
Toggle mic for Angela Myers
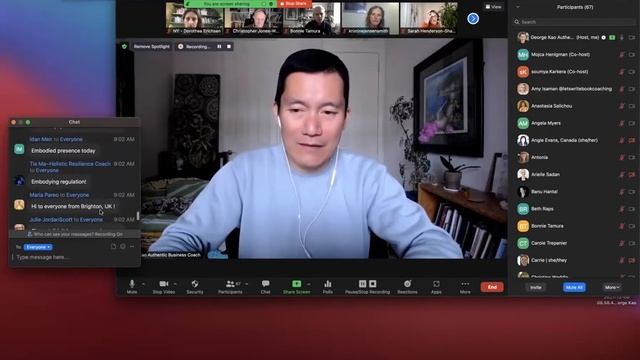click(622, 123)
